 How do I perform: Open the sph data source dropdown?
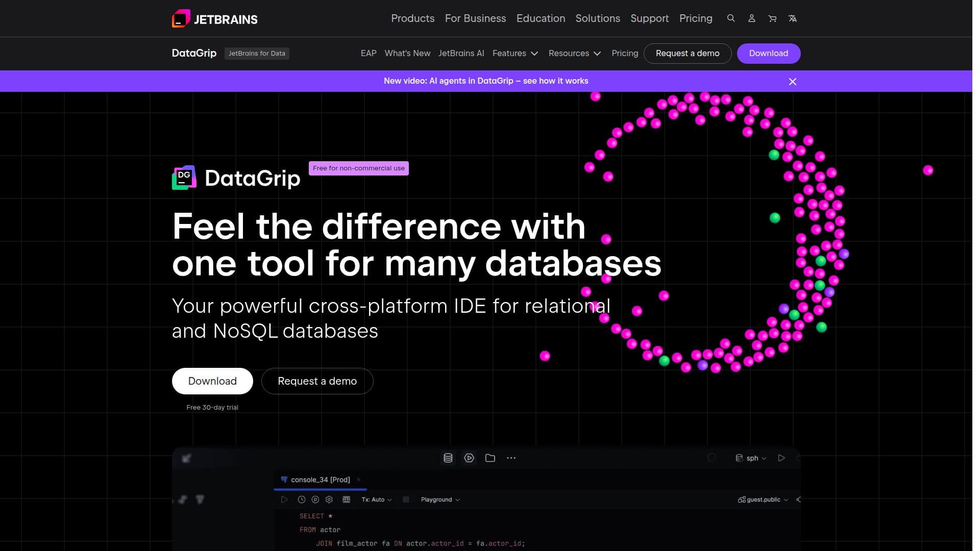tap(751, 458)
